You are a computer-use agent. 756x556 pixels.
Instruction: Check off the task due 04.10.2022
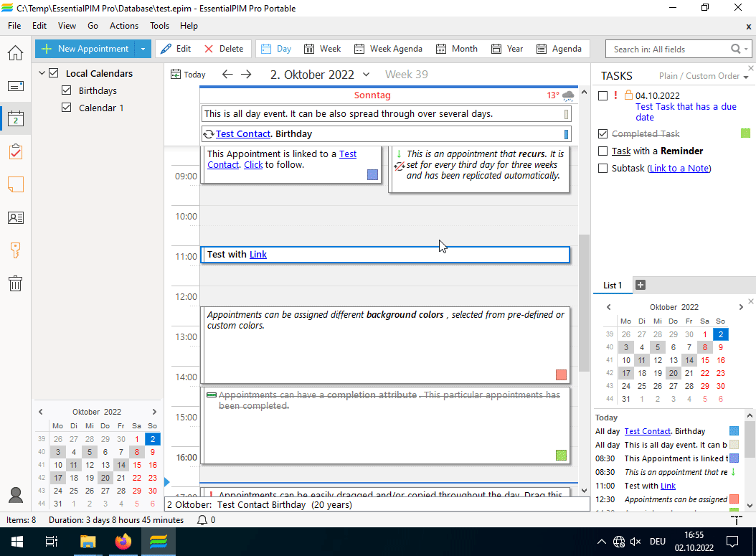(x=603, y=95)
